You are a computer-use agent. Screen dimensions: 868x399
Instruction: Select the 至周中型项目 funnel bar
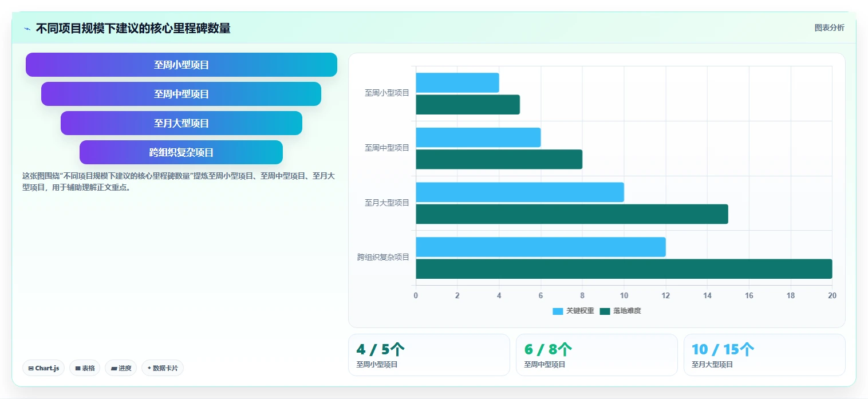coord(182,94)
